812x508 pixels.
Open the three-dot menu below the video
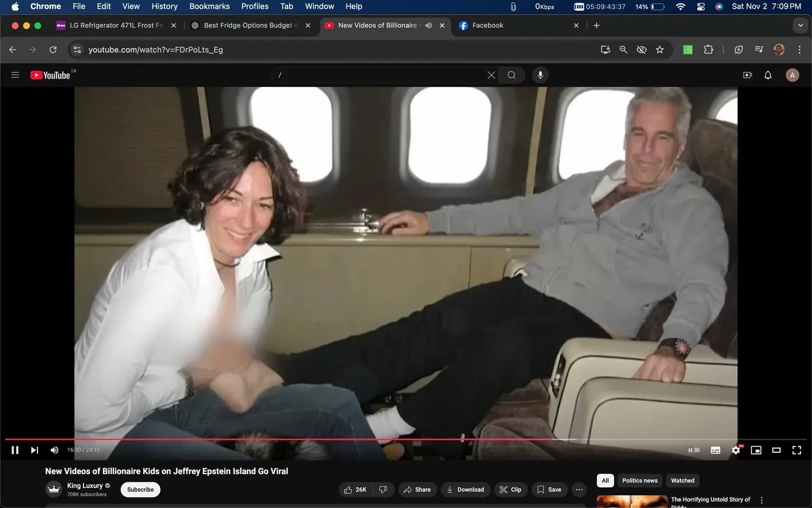coord(578,489)
